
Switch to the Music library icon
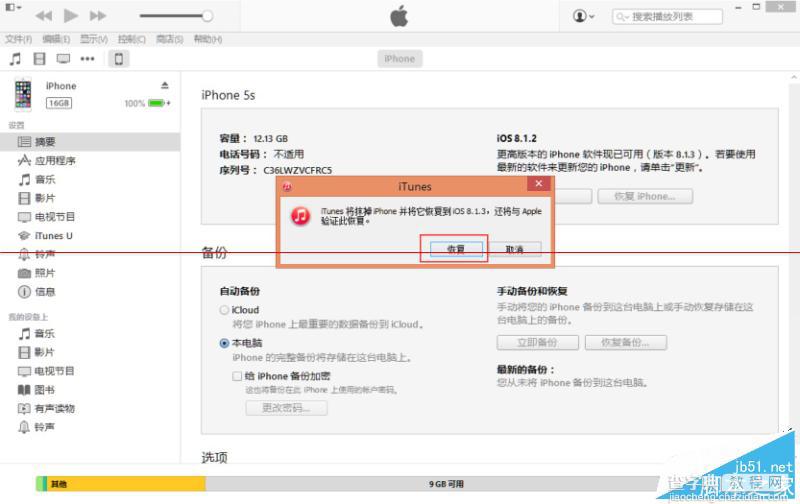[x=15, y=59]
